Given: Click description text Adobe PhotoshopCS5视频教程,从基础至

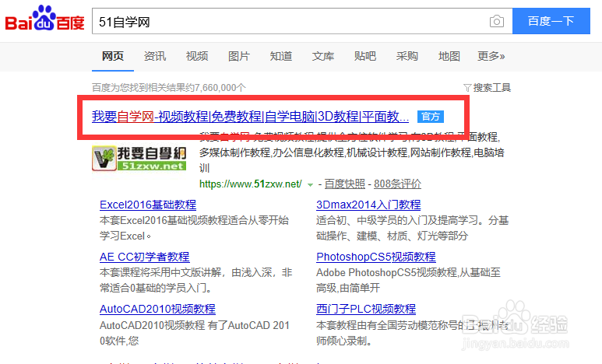Looking at the screenshot, I should point(408,273).
